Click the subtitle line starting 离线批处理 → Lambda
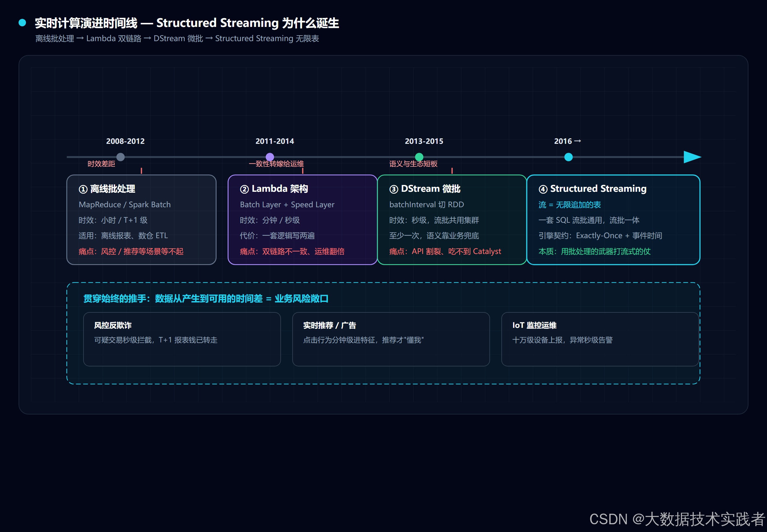 pos(177,39)
